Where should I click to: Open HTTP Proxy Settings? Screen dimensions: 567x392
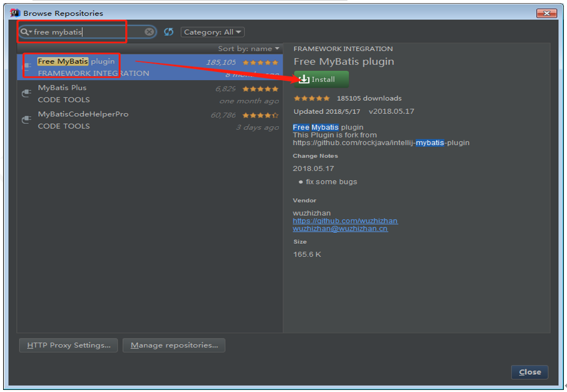[68, 345]
